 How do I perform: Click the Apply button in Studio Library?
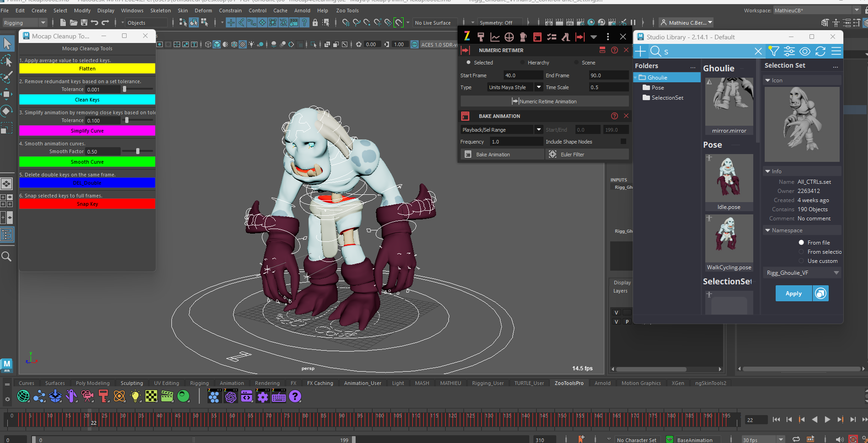[x=793, y=294]
